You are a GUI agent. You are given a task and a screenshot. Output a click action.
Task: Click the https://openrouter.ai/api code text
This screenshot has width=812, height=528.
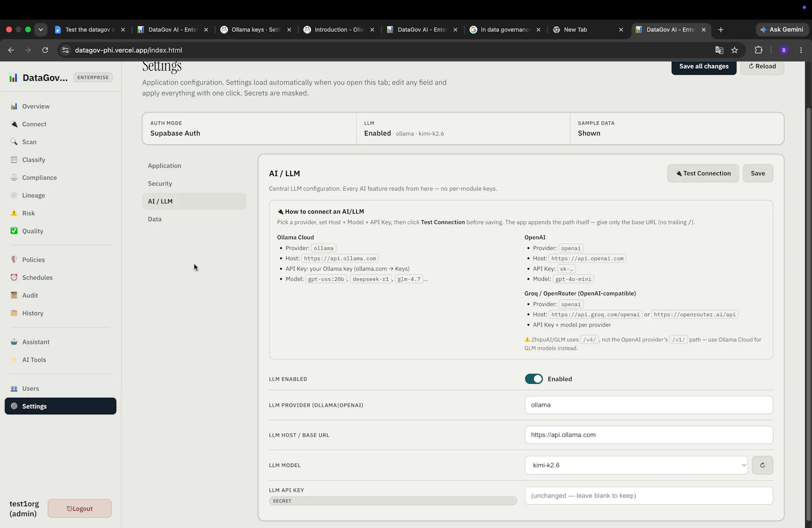[694, 314]
